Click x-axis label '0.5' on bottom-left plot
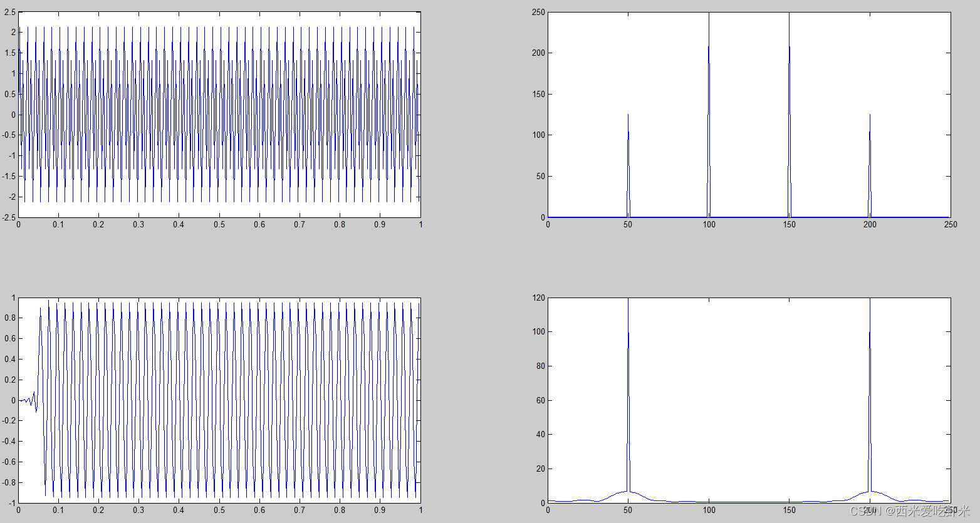Viewport: 980px width, 523px height. pos(219,510)
